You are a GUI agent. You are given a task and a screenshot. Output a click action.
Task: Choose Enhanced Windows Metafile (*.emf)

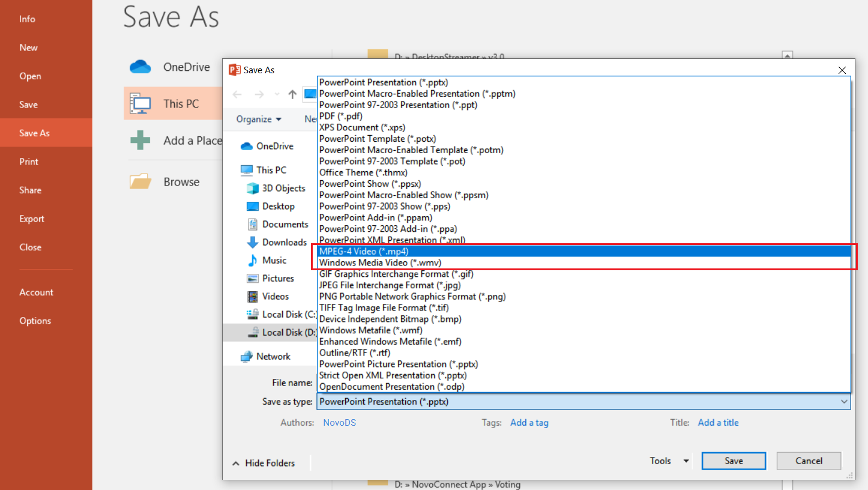coord(584,341)
